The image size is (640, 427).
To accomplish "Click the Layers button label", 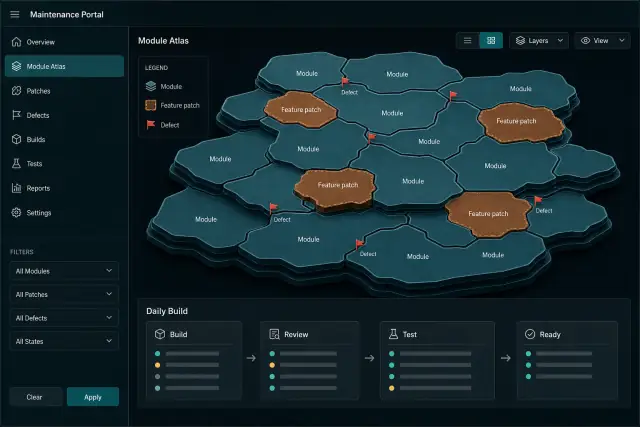I will tap(538, 40).
